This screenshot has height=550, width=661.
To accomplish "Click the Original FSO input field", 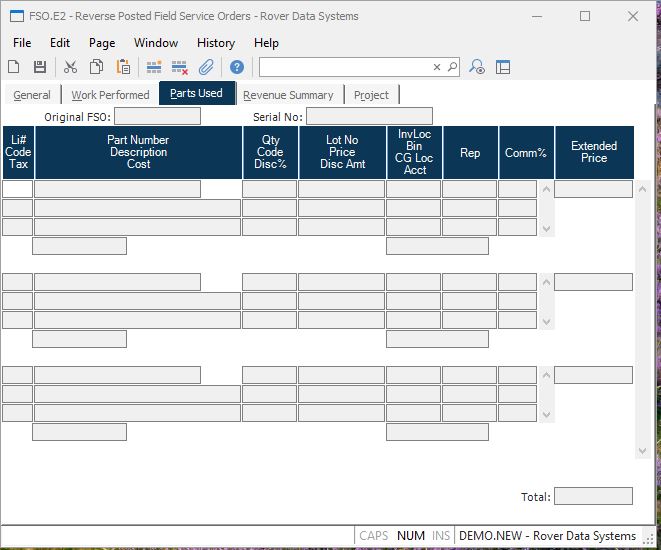I will pyautogui.click(x=157, y=117).
